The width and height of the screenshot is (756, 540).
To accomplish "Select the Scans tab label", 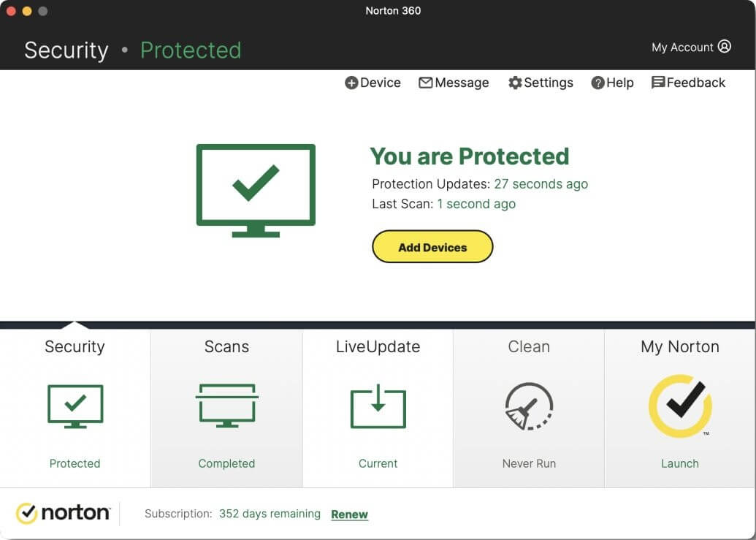I will click(x=226, y=347).
